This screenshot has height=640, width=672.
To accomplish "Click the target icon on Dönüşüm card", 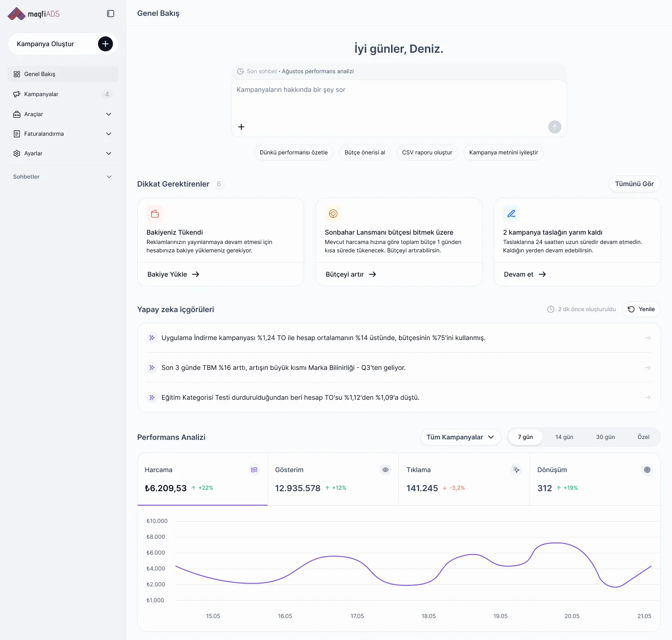I will pyautogui.click(x=647, y=470).
